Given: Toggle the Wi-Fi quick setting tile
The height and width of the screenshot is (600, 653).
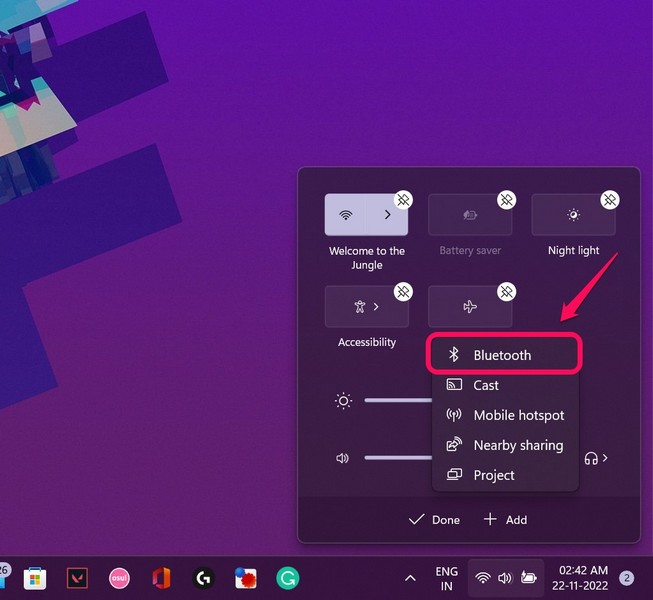Looking at the screenshot, I should [345, 215].
